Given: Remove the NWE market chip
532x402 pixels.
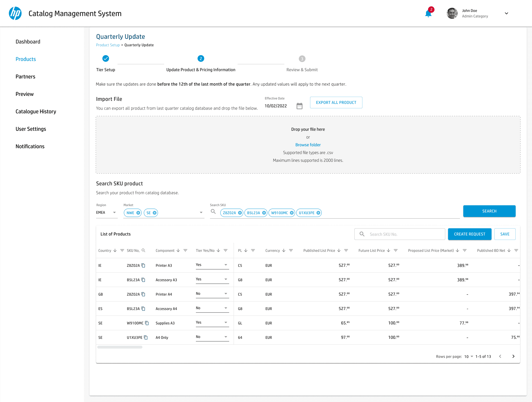Looking at the screenshot, I should click(x=138, y=213).
